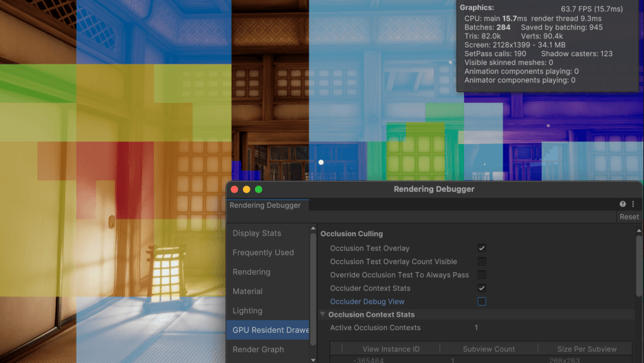Click the SetPass calls: 190 stat
This screenshot has height=363, width=644.
point(495,54)
